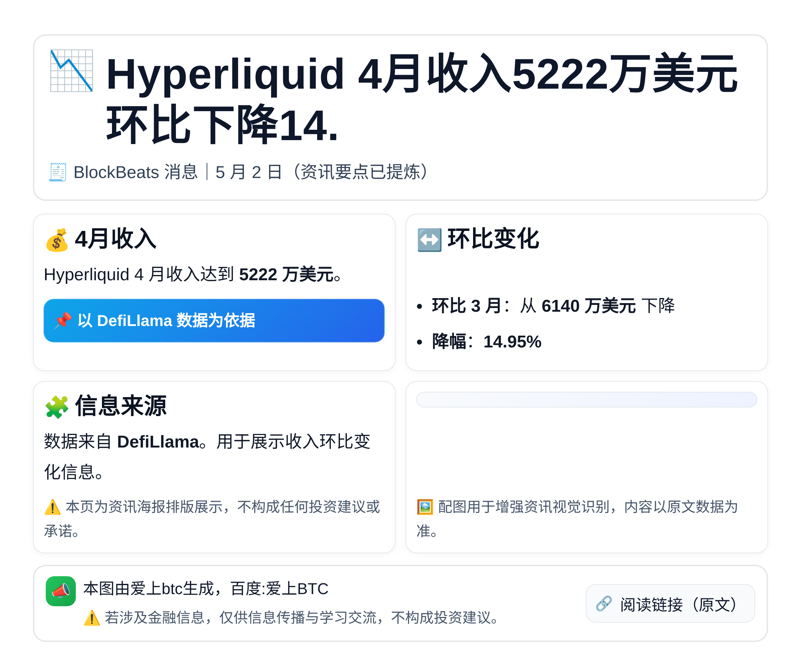Click the footer text 本图由爱上btc生成
This screenshot has height=672, width=801.
(206, 589)
